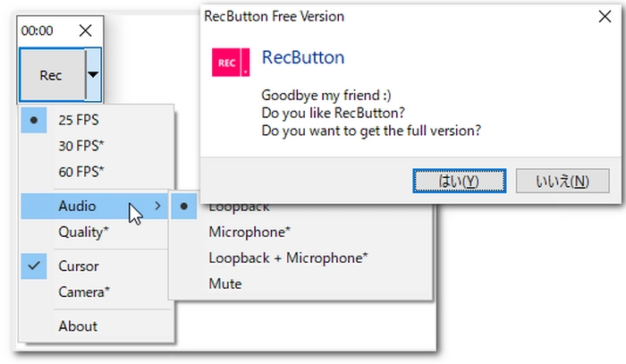Select Microphone audio source
This screenshot has width=626, height=364.
(250, 232)
